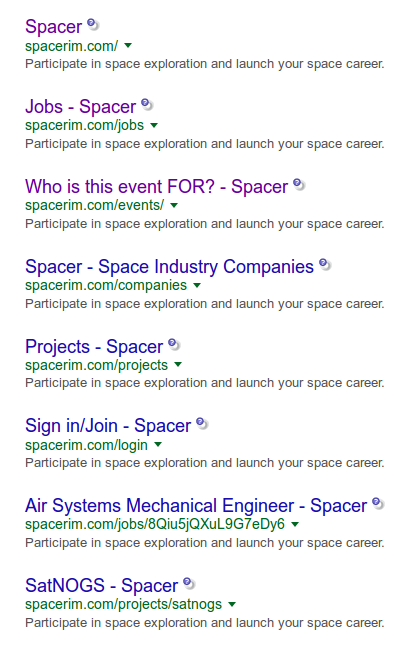Click the badge icon next to Projects - Spacer
Viewport: 416px width, 651px height.
tap(174, 344)
